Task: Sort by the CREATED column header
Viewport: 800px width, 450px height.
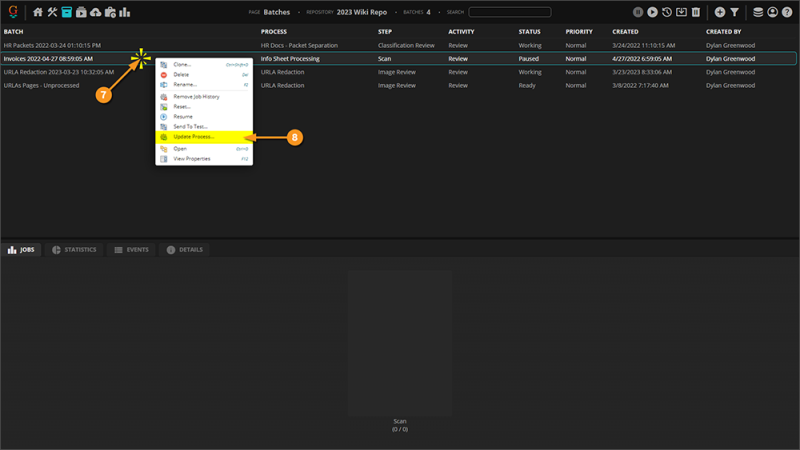Action: (626, 32)
